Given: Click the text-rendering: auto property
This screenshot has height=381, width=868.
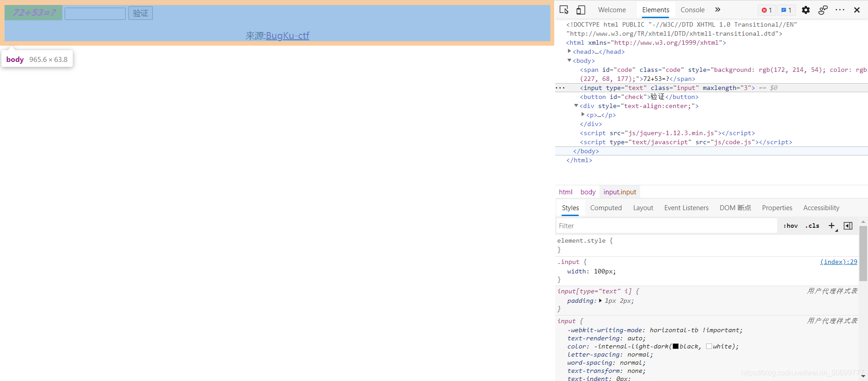Looking at the screenshot, I should 606,338.
